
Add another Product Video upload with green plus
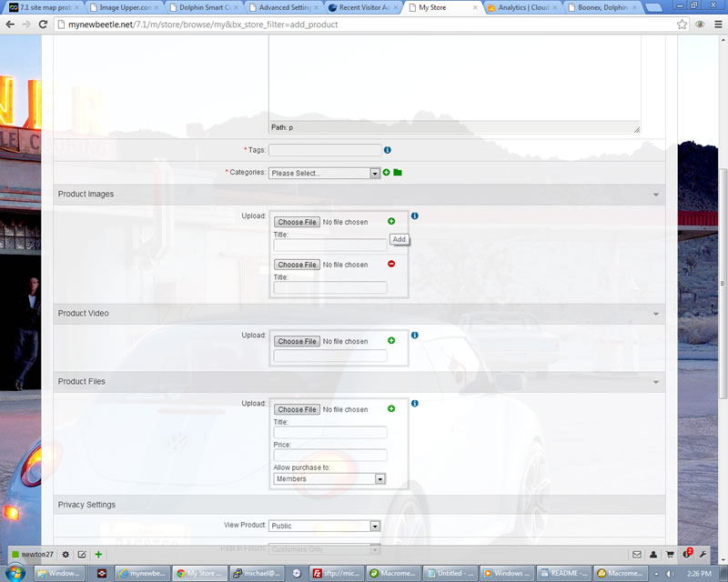pyautogui.click(x=391, y=341)
